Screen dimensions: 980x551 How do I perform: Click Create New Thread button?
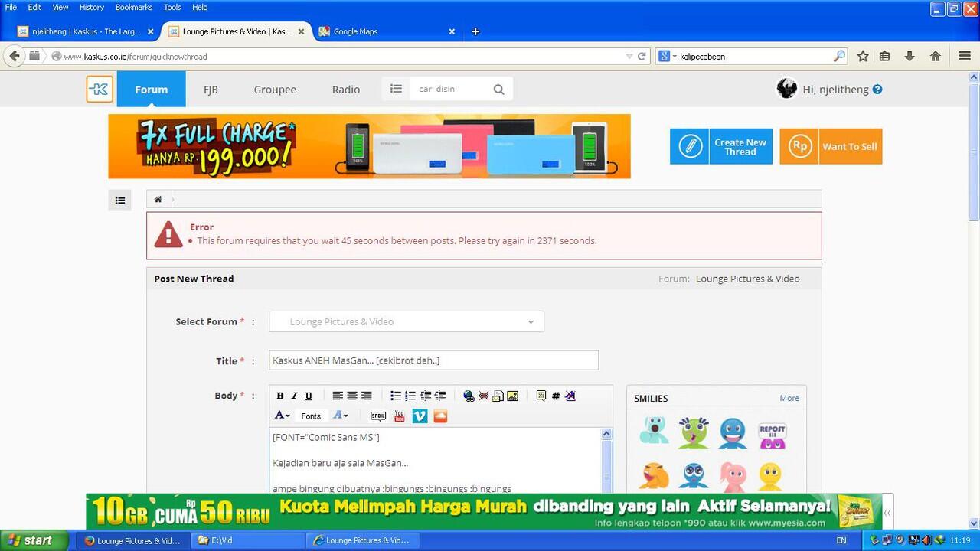coord(721,146)
